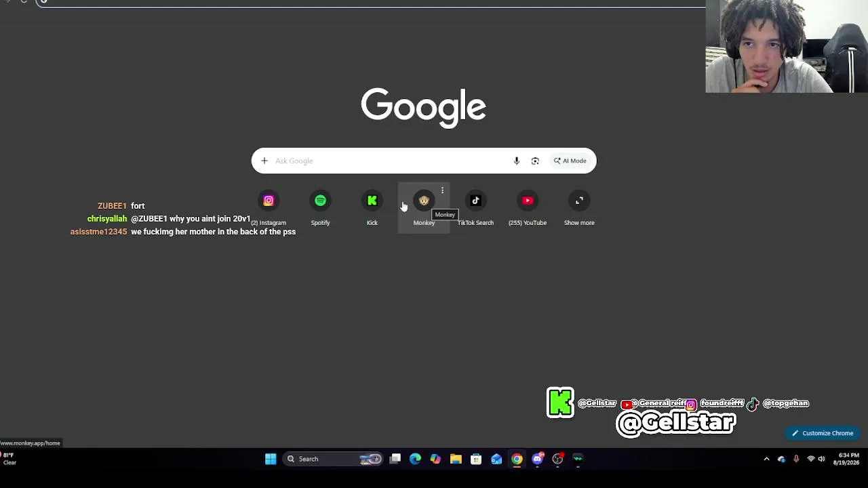Open the OneDrive tray icon
Image resolution: width=868 pixels, height=488 pixels.
tap(781, 459)
